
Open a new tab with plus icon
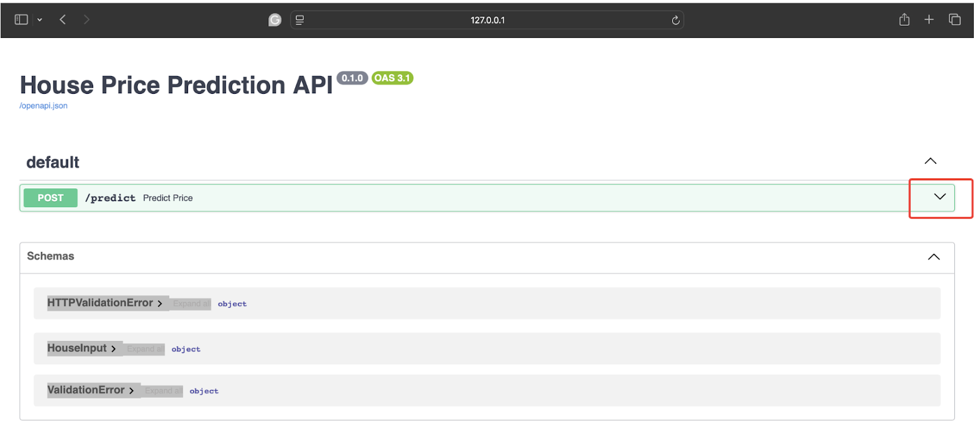click(x=929, y=20)
